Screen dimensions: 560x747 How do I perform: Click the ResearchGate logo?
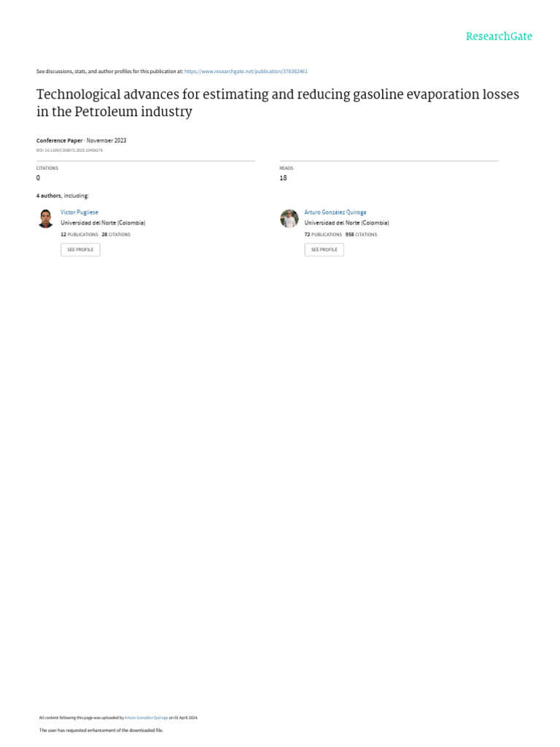(499, 36)
